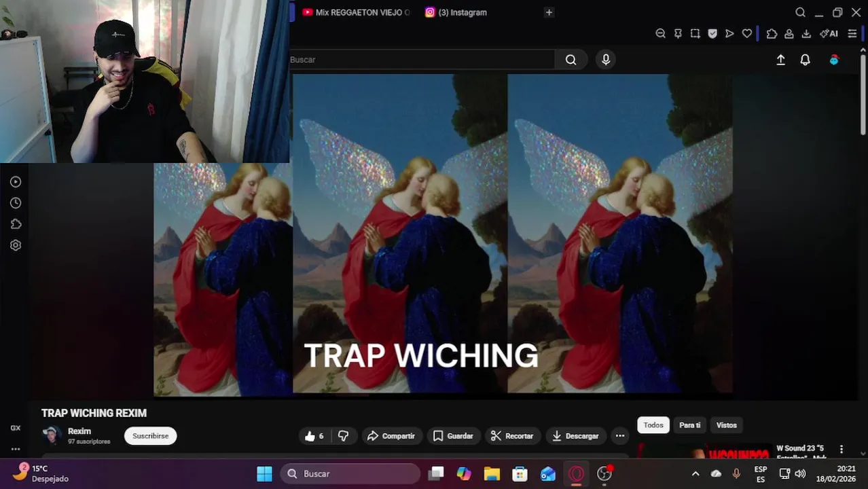Open YouTube notifications bell

pos(805,60)
